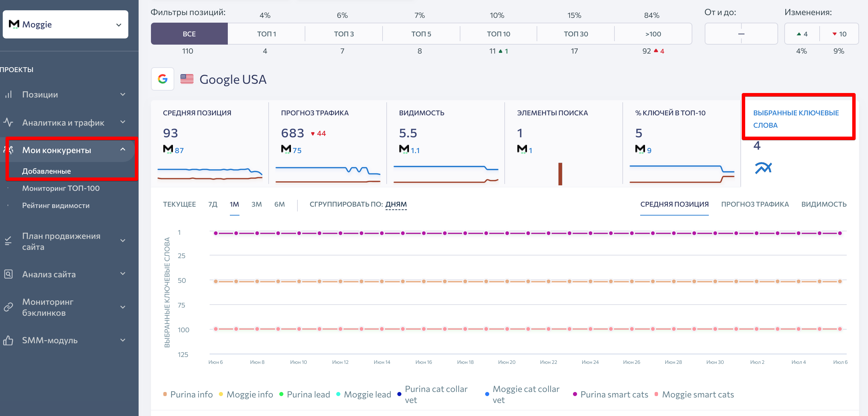This screenshot has width=868, height=416.
Task: Open the ВИДИМОСТЬ metric card
Action: coord(446,143)
